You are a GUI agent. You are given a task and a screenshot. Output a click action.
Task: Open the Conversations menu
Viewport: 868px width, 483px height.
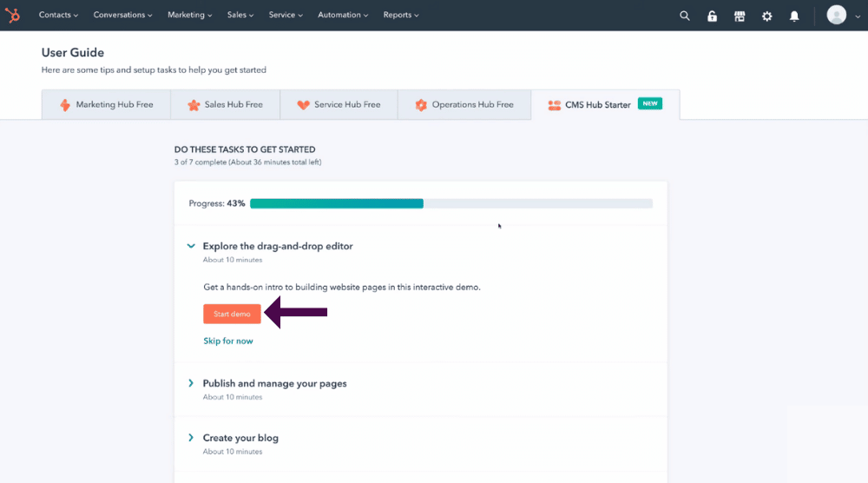(x=122, y=15)
